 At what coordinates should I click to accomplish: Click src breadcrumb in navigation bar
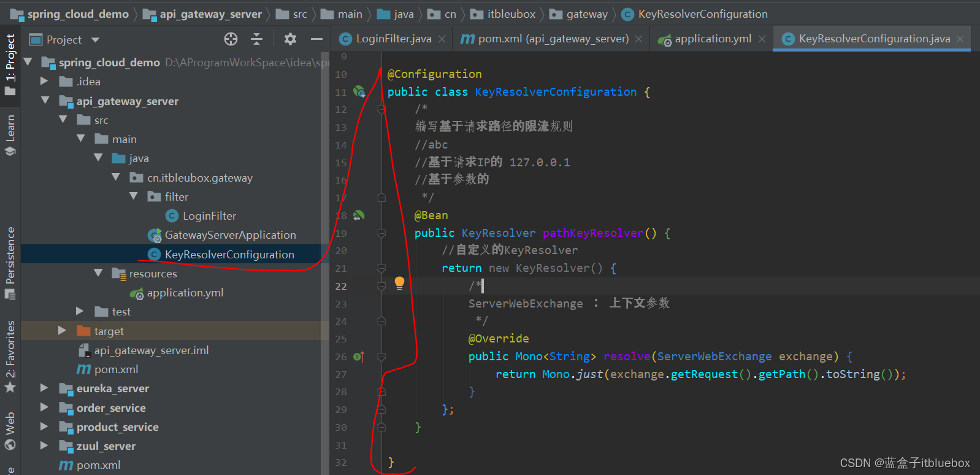click(x=292, y=14)
